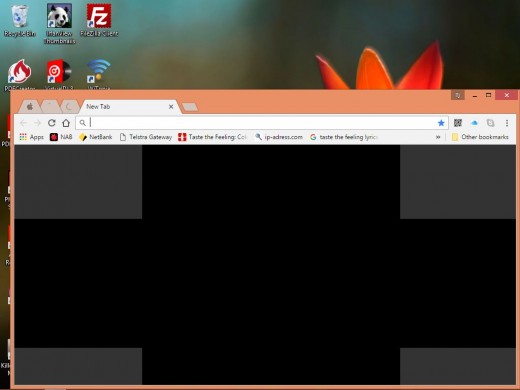This screenshot has width=520, height=390.
Task: Open the taste the feeling lyrics Google bookmark
Action: click(x=344, y=137)
